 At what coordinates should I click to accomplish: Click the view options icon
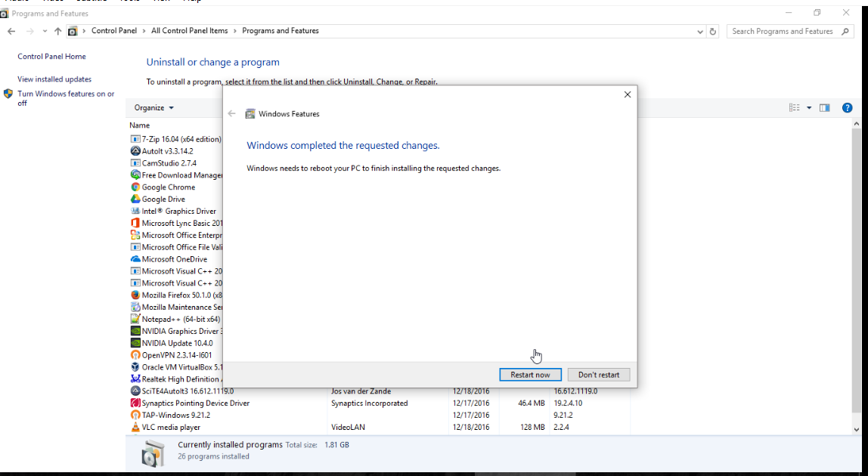pyautogui.click(x=795, y=108)
